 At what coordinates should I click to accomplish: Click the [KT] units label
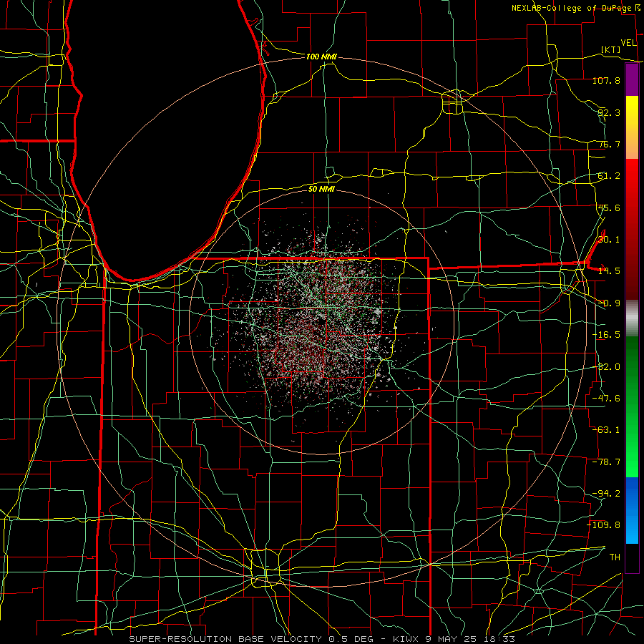tap(611, 49)
